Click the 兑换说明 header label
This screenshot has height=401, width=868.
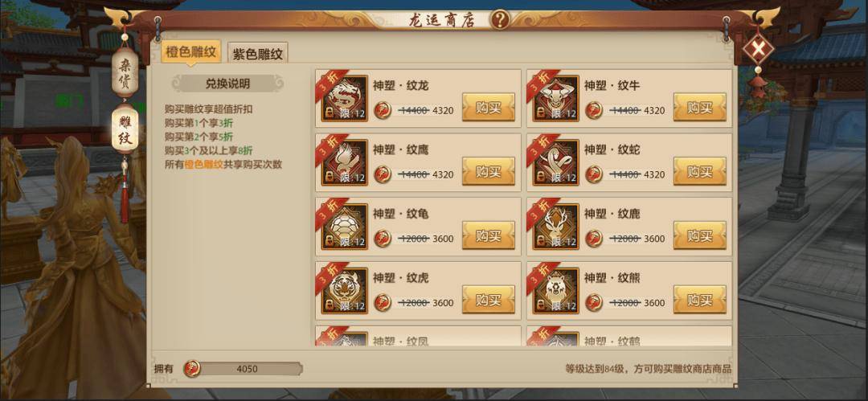(227, 84)
